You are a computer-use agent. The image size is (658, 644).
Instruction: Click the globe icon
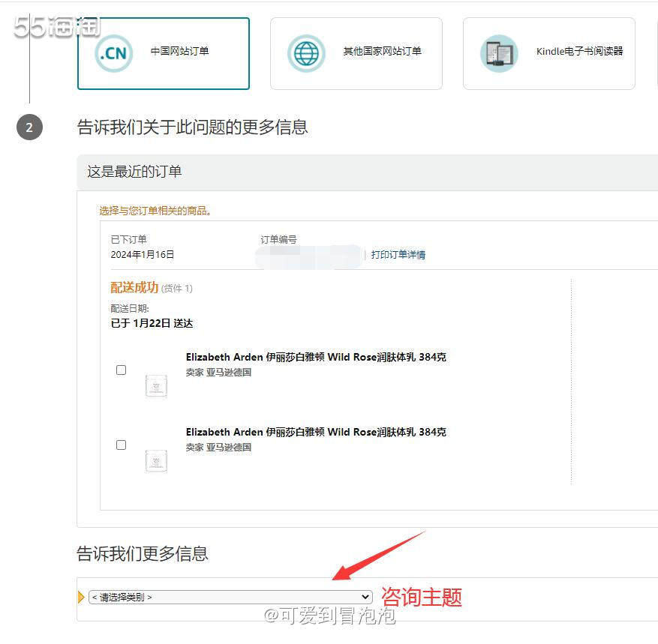pyautogui.click(x=306, y=53)
